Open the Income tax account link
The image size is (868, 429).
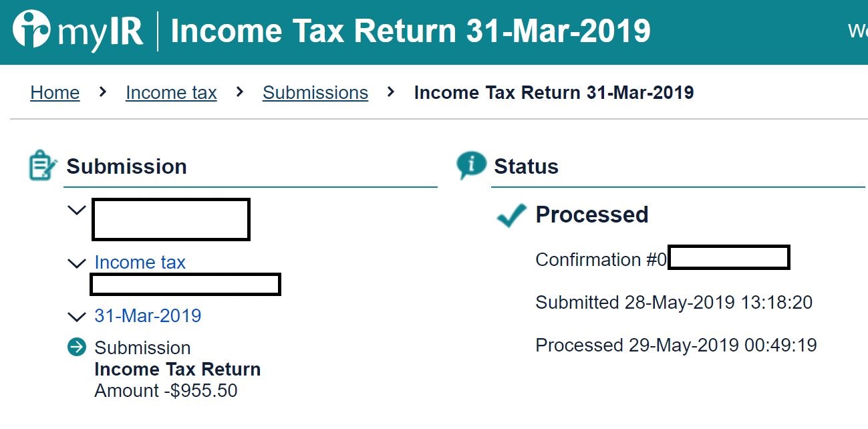coord(140,263)
